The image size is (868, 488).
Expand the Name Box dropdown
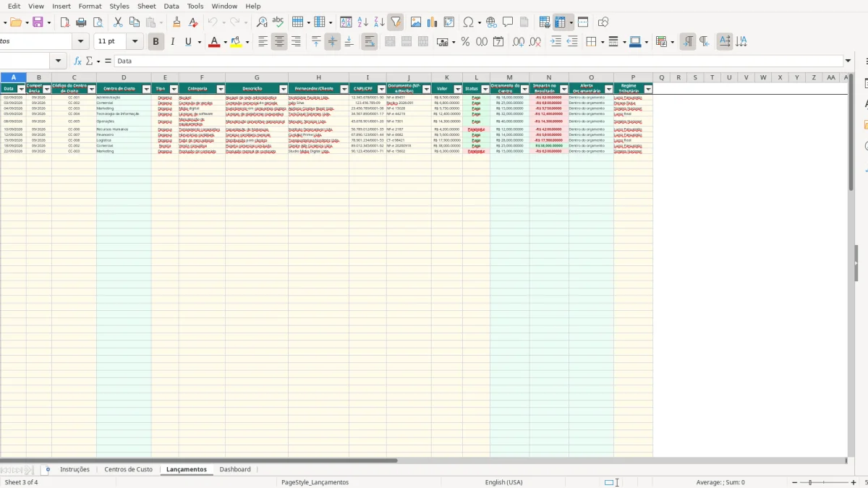pyautogui.click(x=59, y=61)
